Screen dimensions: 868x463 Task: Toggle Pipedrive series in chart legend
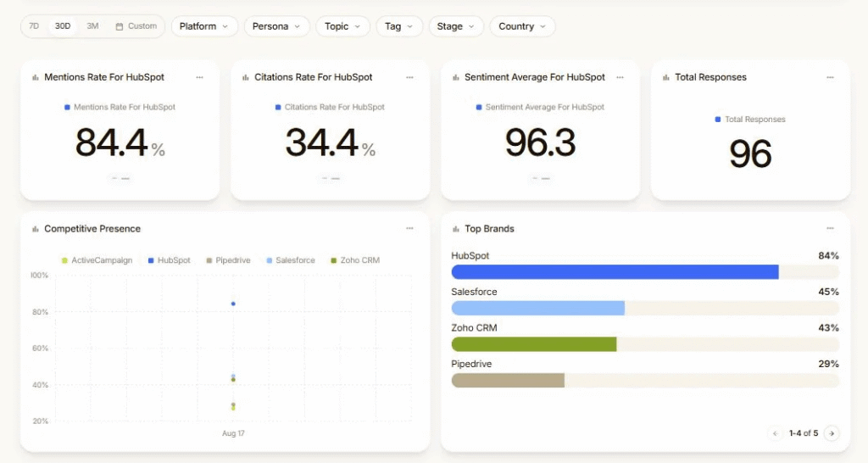228,260
